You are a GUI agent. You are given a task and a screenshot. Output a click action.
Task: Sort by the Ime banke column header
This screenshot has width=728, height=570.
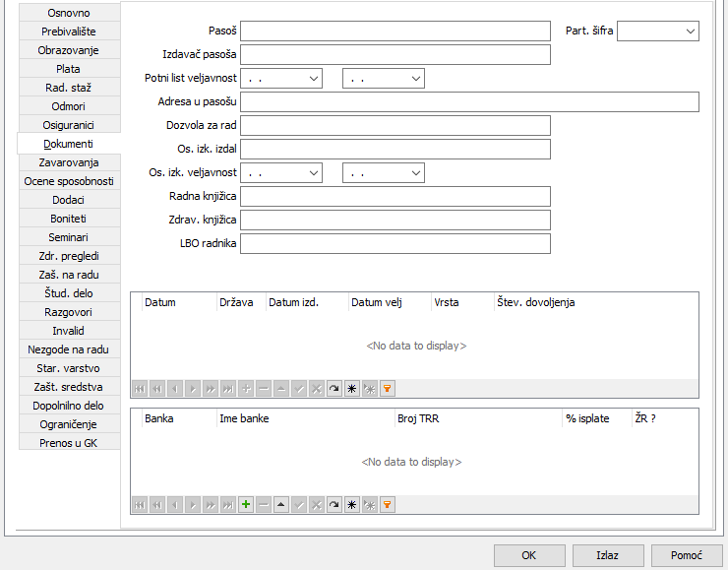point(305,418)
